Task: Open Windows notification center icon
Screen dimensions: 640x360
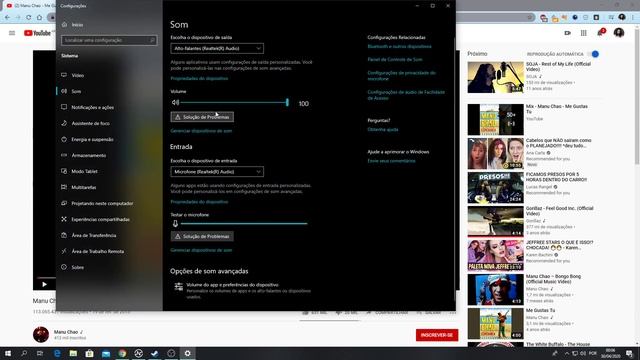Action: tap(630, 353)
